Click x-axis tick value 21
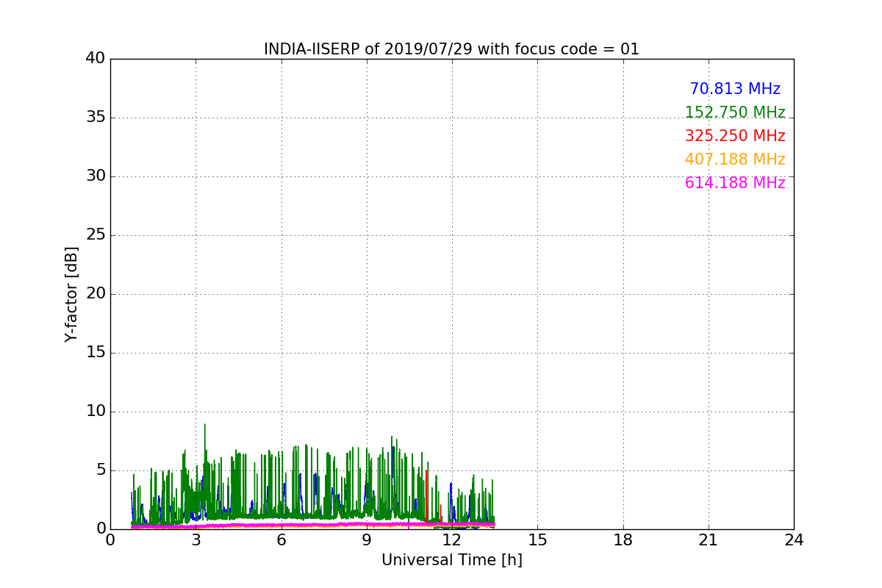This screenshot has width=882, height=588. pyautogui.click(x=709, y=540)
